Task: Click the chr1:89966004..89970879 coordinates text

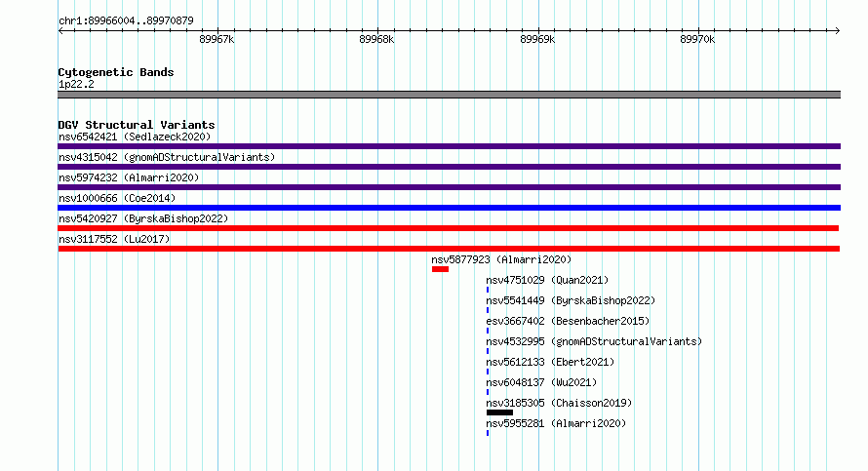Action: click(x=126, y=21)
